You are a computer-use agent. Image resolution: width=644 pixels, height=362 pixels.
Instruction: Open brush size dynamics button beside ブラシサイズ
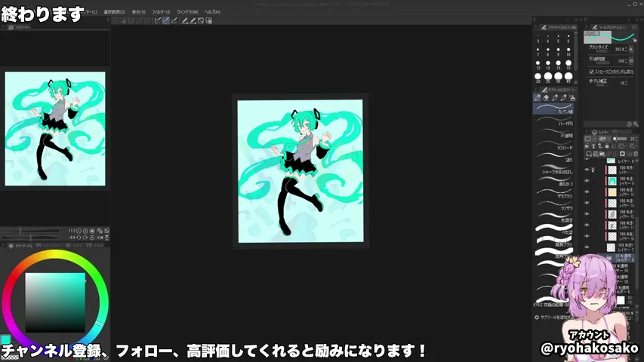coord(632,49)
